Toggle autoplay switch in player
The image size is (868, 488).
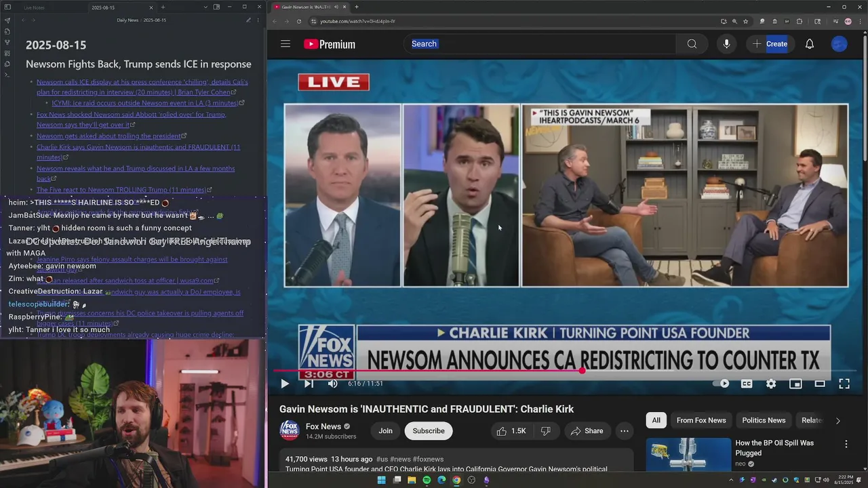(x=721, y=384)
